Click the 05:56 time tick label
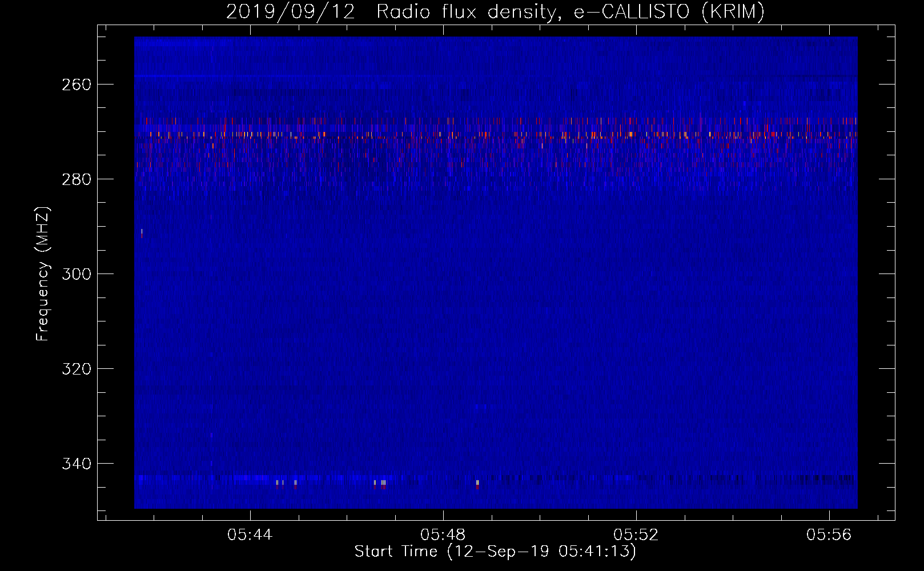The image size is (924, 571). pos(829,535)
